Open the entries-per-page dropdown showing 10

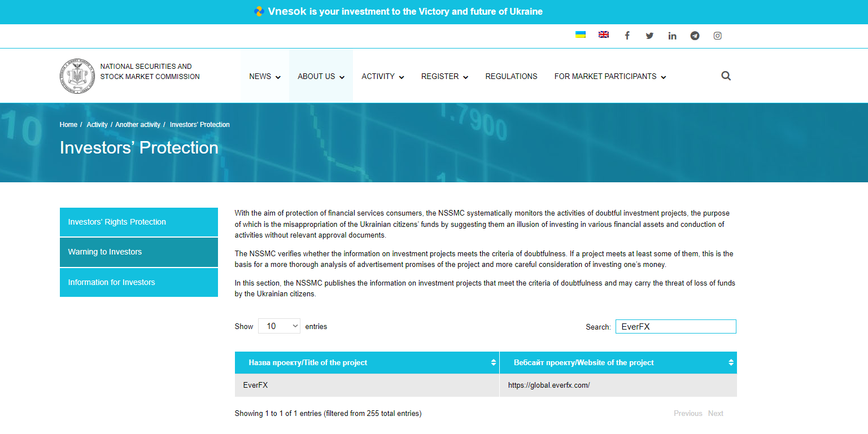point(279,326)
